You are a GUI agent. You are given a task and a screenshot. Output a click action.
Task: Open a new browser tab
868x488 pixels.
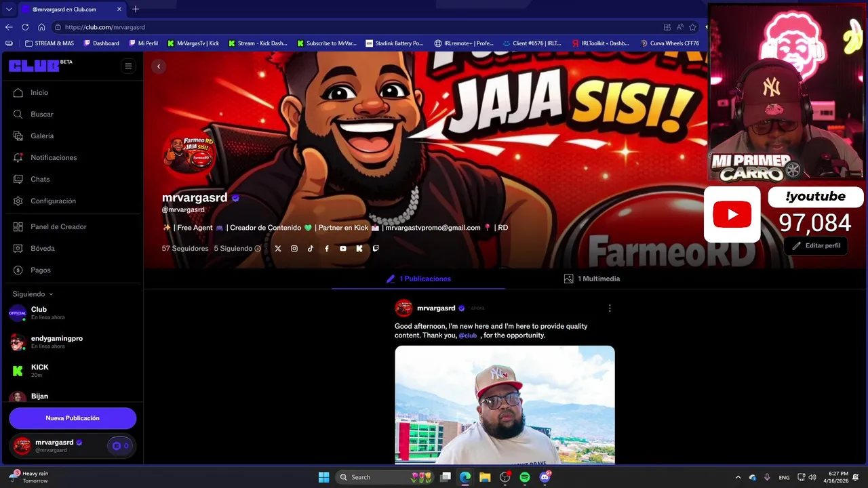point(136,9)
